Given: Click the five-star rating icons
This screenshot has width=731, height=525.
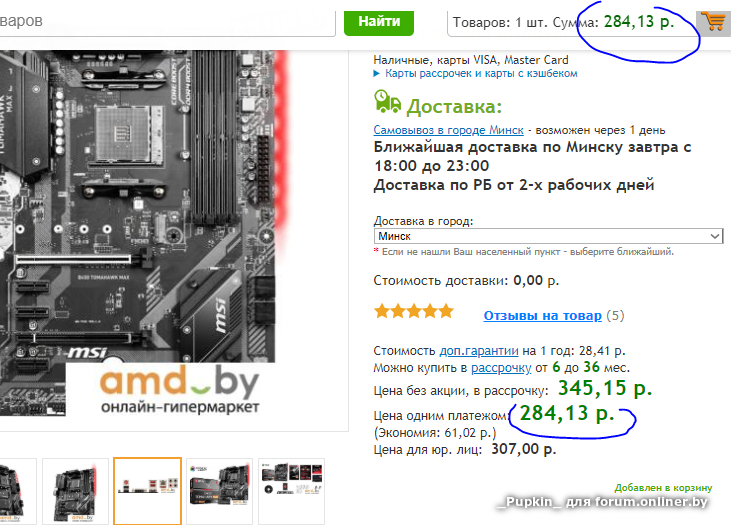Looking at the screenshot, I should (414, 311).
